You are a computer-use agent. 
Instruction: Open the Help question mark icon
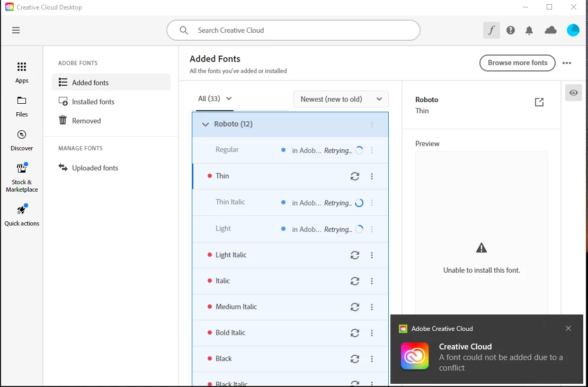pos(510,30)
